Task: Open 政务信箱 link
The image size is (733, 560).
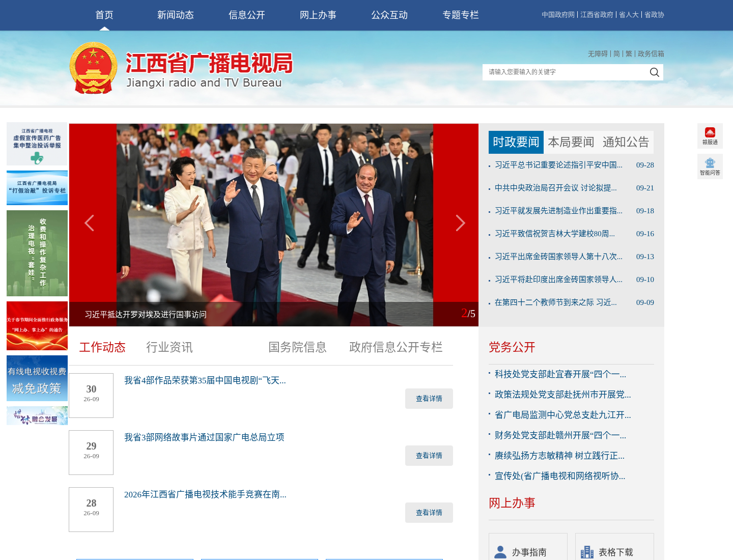Action: point(651,53)
